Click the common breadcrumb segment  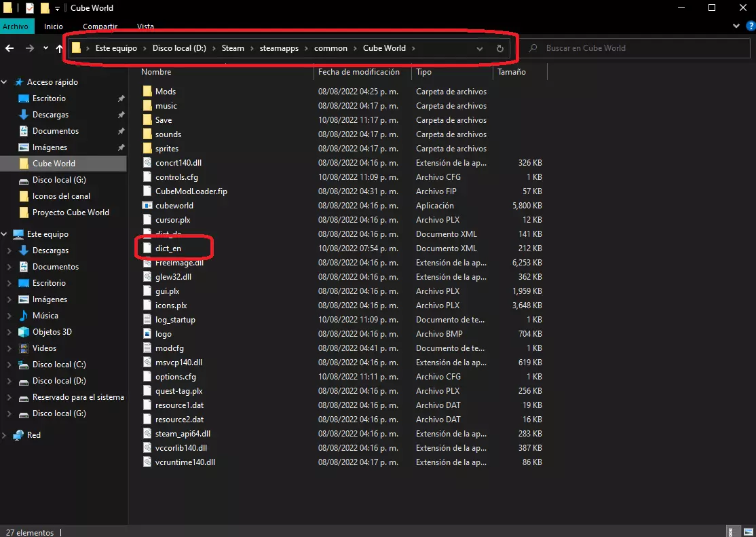[x=330, y=48]
